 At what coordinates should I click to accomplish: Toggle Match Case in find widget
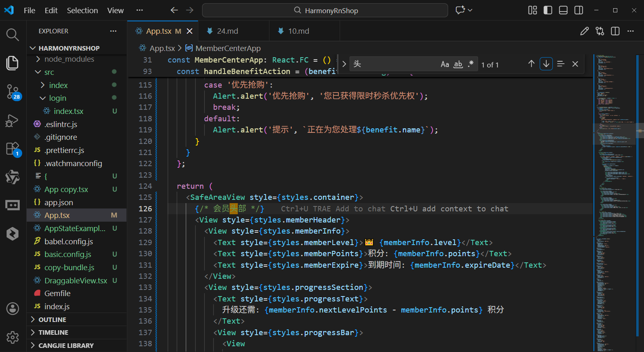[x=445, y=64]
